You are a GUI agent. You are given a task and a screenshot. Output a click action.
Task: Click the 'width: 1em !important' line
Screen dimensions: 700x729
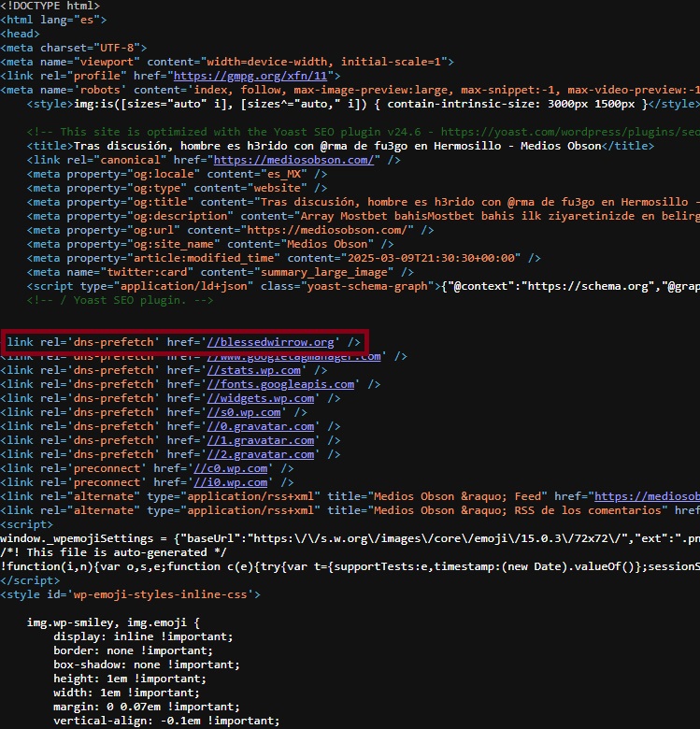click(x=126, y=693)
